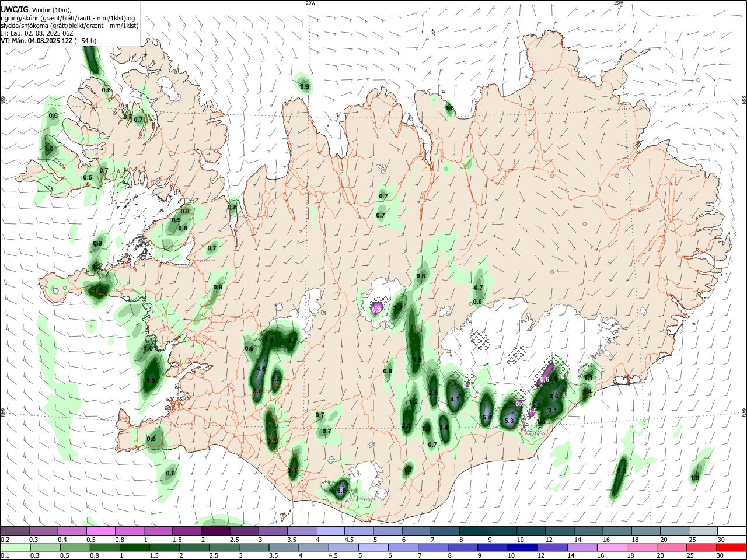The height and width of the screenshot is (560, 747).
Task: Click the 'VT: Mán. 04.08.2025 12Z (+54 h)' line
Action: tap(48, 41)
